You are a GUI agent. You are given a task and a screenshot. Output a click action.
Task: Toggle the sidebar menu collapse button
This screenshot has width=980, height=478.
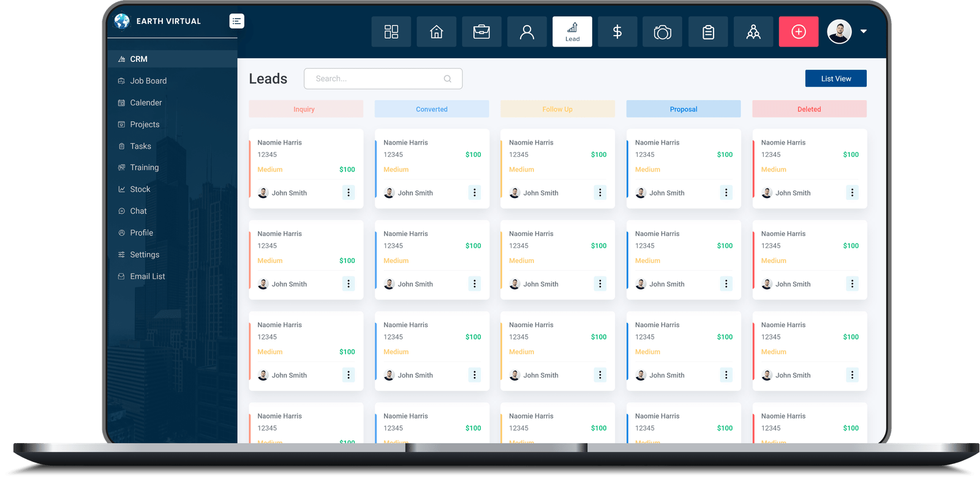(x=236, y=21)
